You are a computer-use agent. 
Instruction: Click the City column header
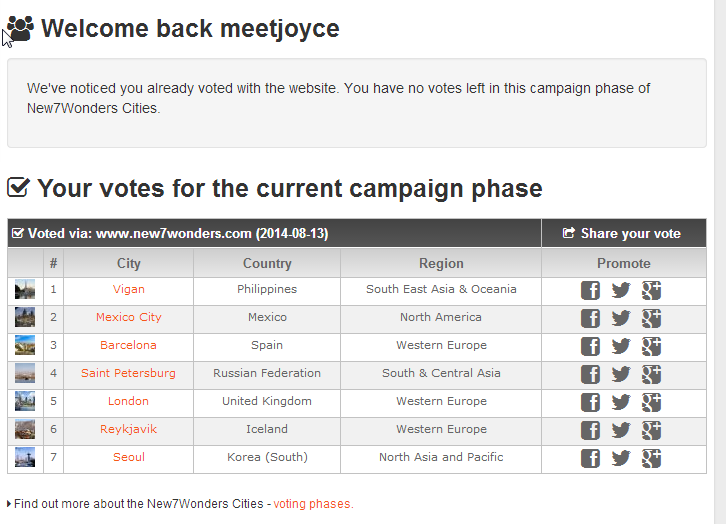click(129, 263)
